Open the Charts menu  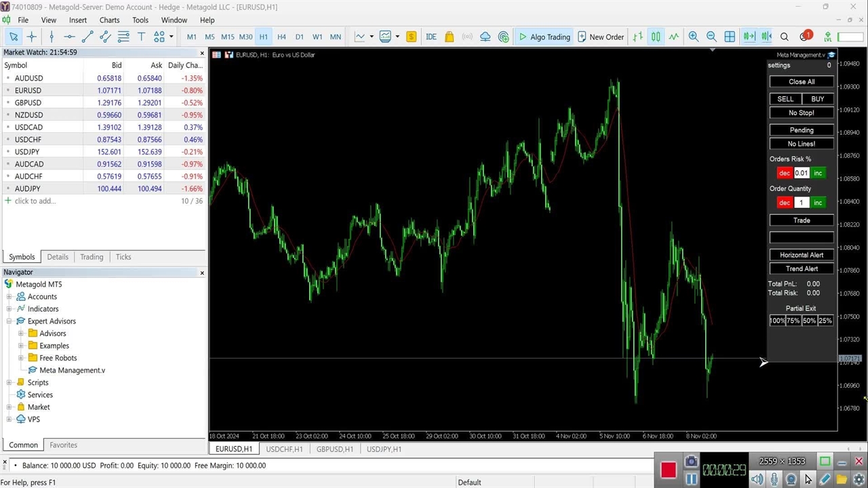click(109, 20)
